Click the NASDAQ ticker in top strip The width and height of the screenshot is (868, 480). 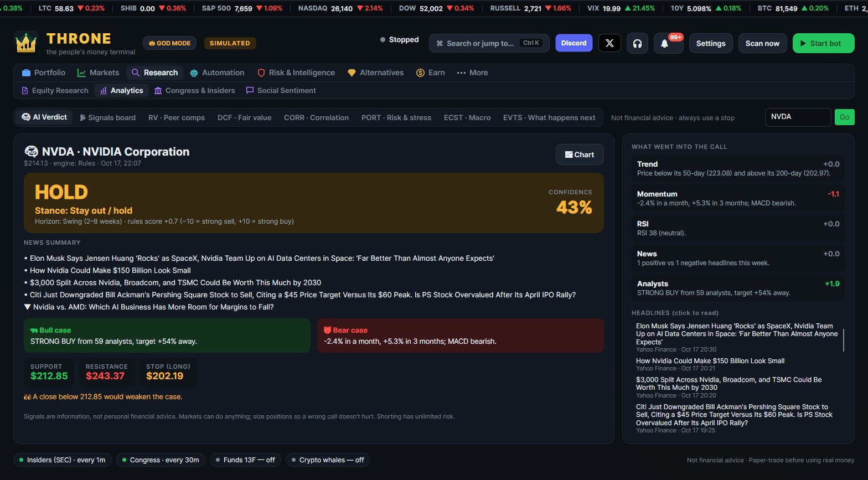point(340,8)
